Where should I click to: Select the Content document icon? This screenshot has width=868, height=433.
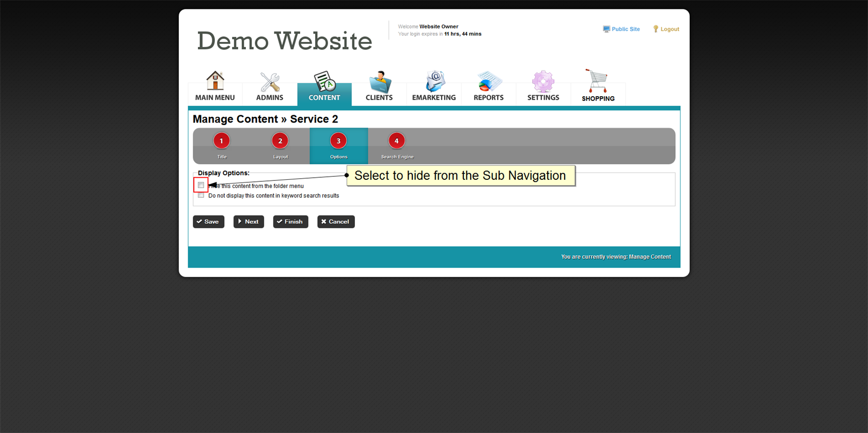tap(324, 82)
